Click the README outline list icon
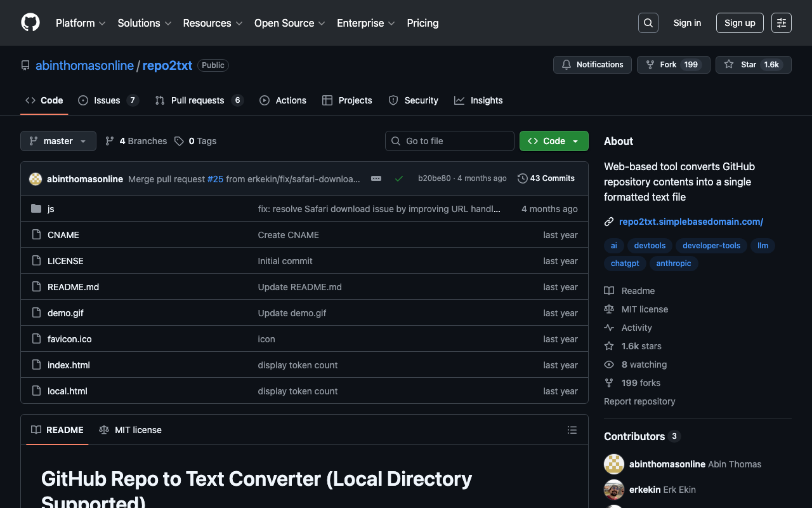 pyautogui.click(x=572, y=430)
